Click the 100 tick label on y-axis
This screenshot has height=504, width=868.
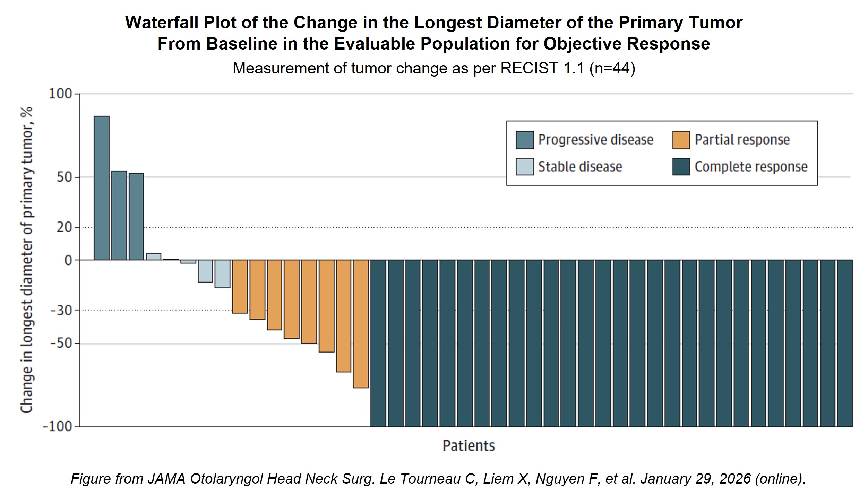[60, 94]
